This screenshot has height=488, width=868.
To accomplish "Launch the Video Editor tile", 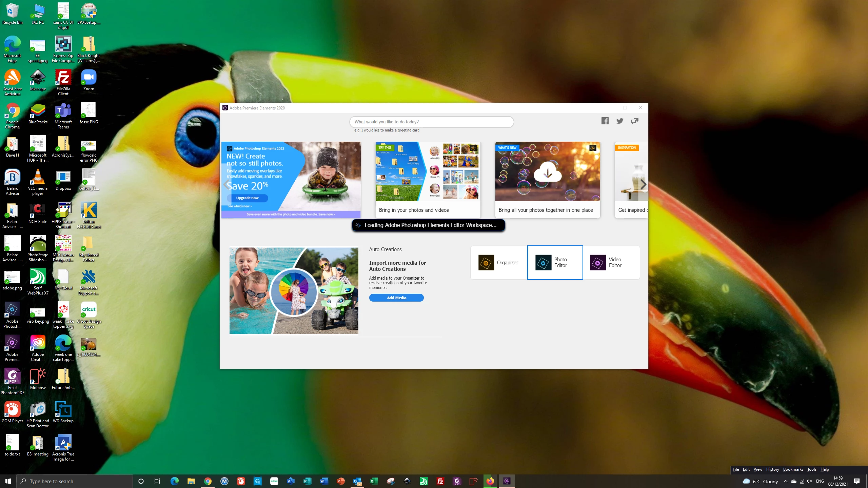I will pos(611,263).
